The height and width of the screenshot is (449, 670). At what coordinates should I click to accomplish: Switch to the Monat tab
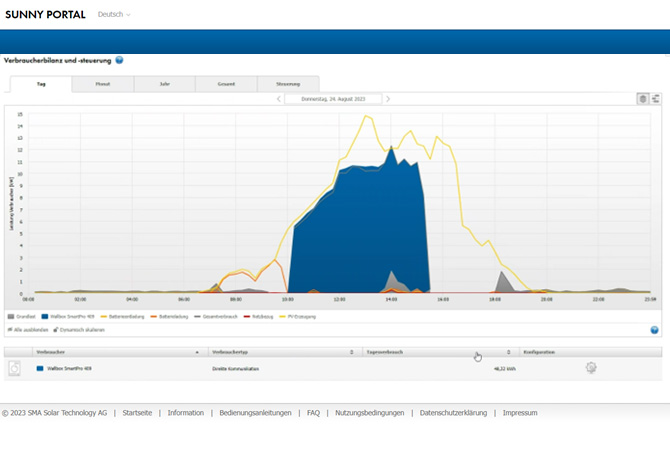pos(103,84)
